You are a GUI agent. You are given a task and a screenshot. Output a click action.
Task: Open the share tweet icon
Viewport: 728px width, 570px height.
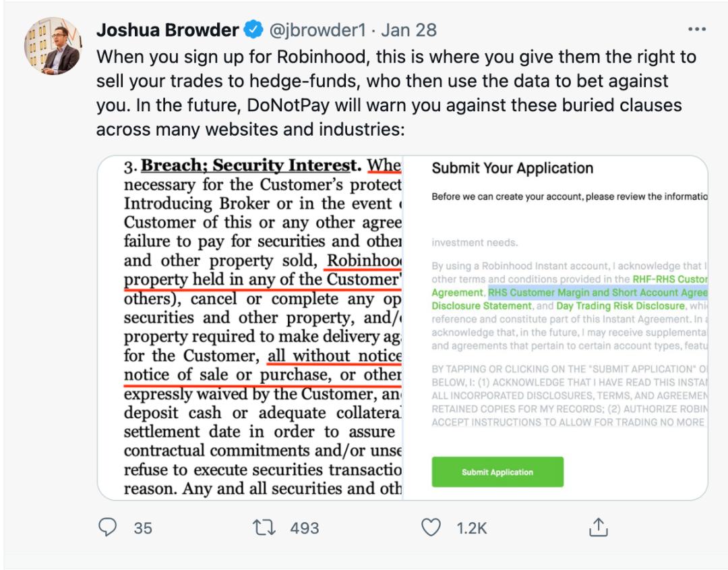(x=599, y=528)
